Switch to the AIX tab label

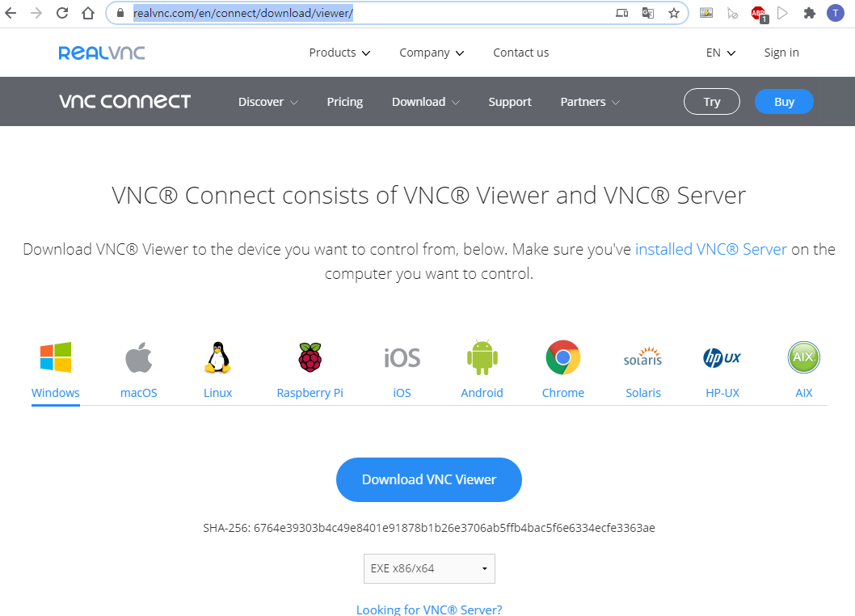tap(804, 393)
